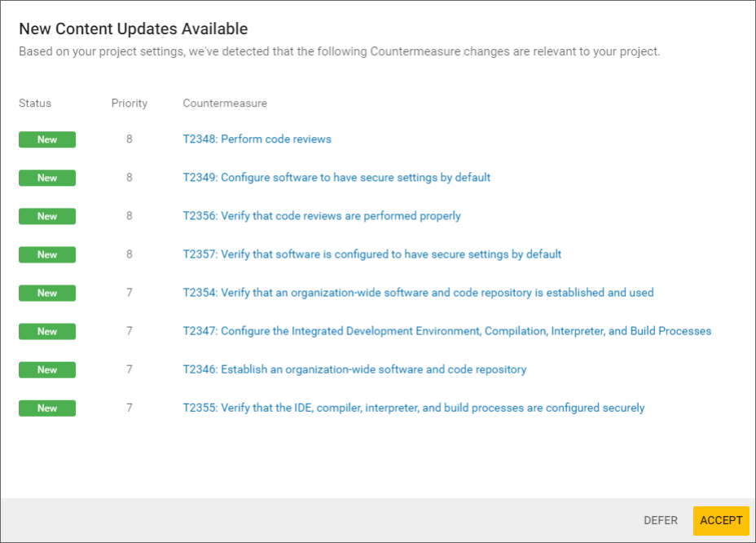Screen dimensions: 756x543
Task: Click the New badge on the T2357 row
Action: pos(46,254)
